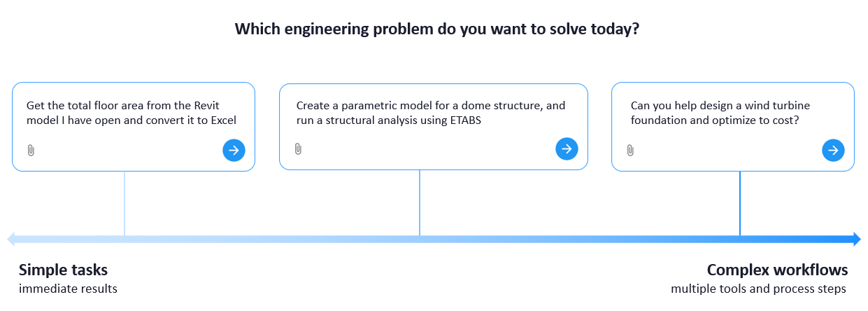
Task: Submit the Revit floor area prompt with the arrow
Action: click(x=234, y=150)
